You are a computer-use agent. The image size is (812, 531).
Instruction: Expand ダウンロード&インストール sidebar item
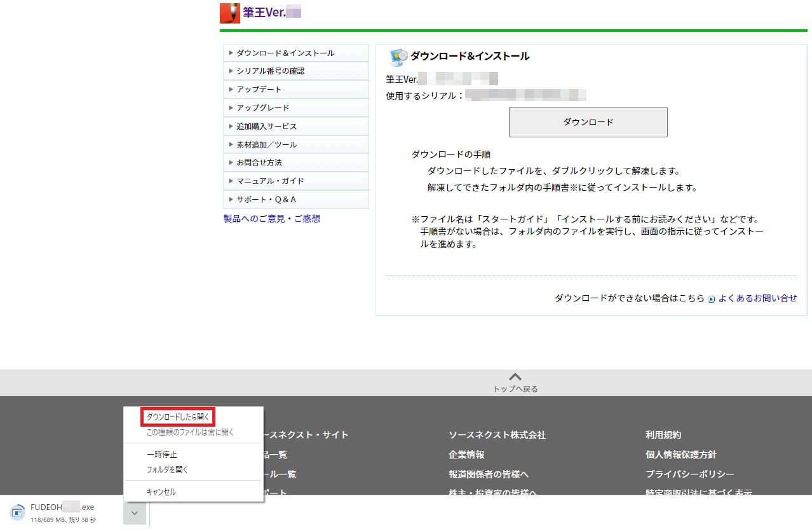coord(296,53)
